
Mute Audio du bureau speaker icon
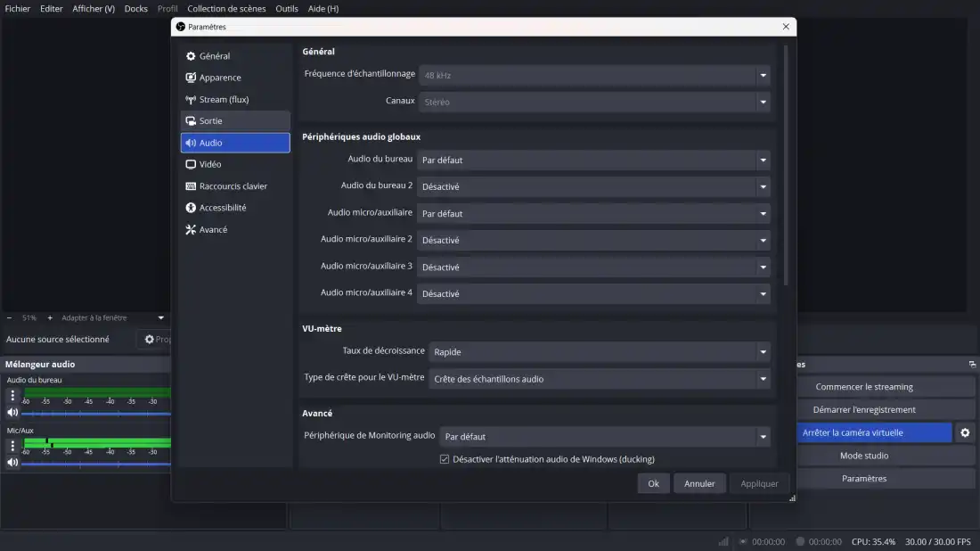(12, 413)
